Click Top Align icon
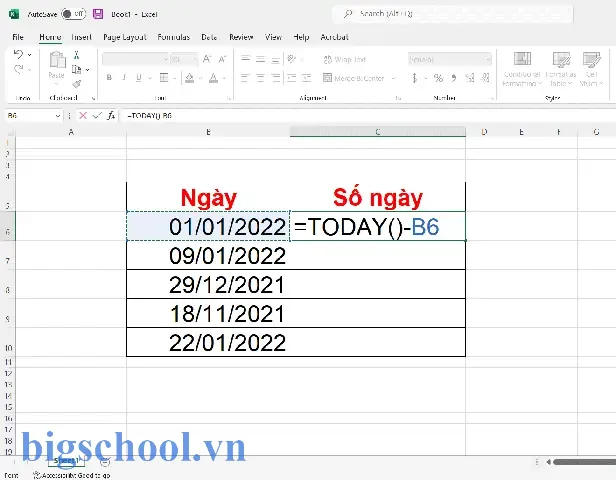The image size is (616, 480). [x=246, y=59]
